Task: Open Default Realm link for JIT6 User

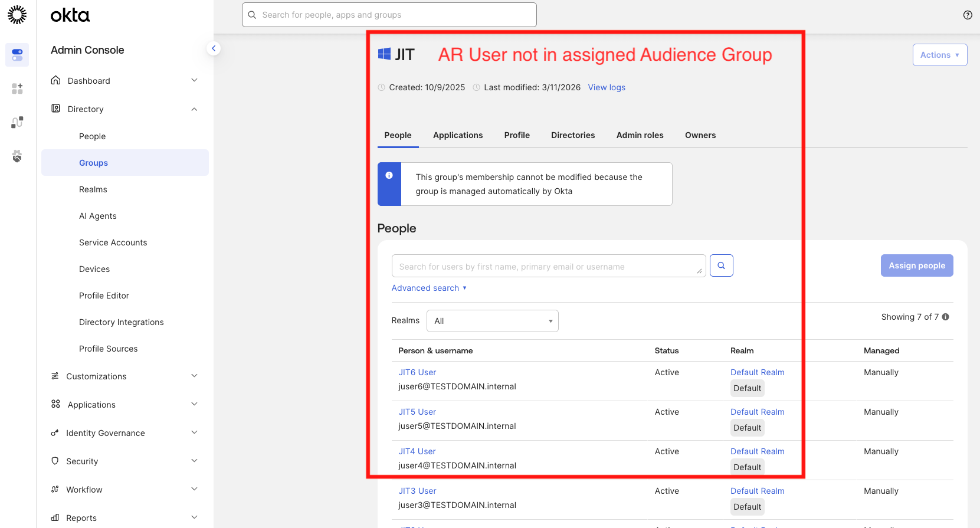Action: pyautogui.click(x=758, y=372)
